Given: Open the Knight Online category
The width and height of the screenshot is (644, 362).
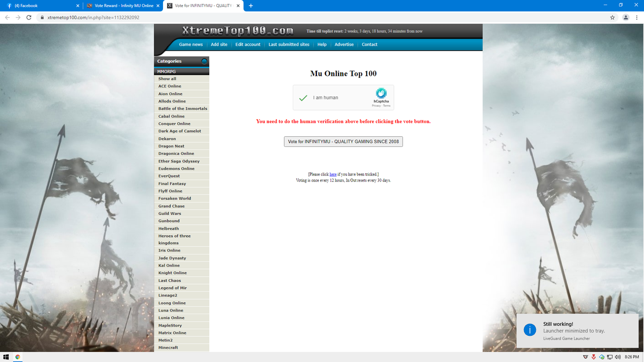Looking at the screenshot, I should click(x=173, y=273).
